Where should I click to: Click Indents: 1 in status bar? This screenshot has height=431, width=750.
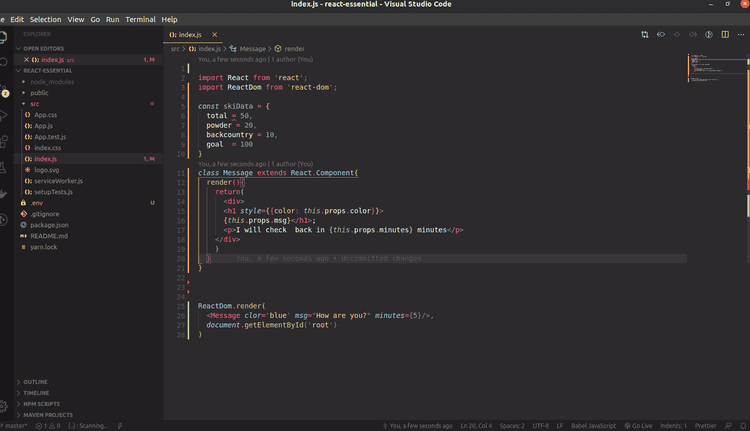(x=673, y=426)
